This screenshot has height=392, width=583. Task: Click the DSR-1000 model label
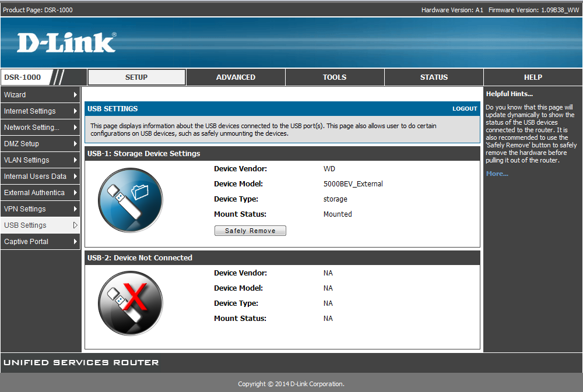coord(22,77)
